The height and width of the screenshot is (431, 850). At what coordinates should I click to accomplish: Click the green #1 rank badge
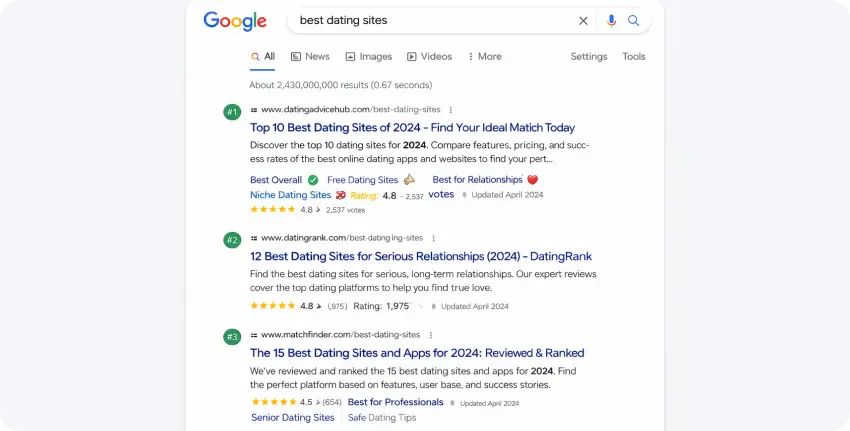pos(232,111)
